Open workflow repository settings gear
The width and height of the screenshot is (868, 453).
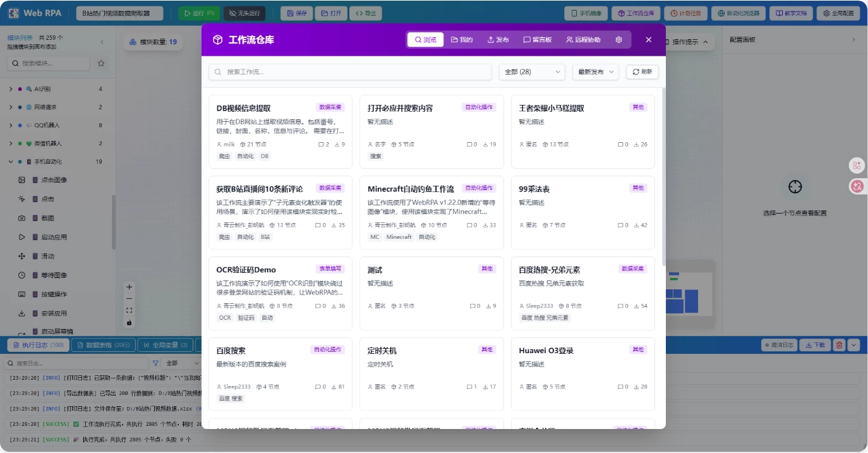pos(618,40)
